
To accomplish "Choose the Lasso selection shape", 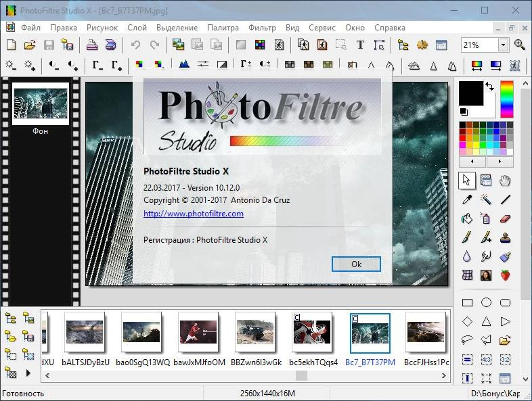I will coord(467,340).
